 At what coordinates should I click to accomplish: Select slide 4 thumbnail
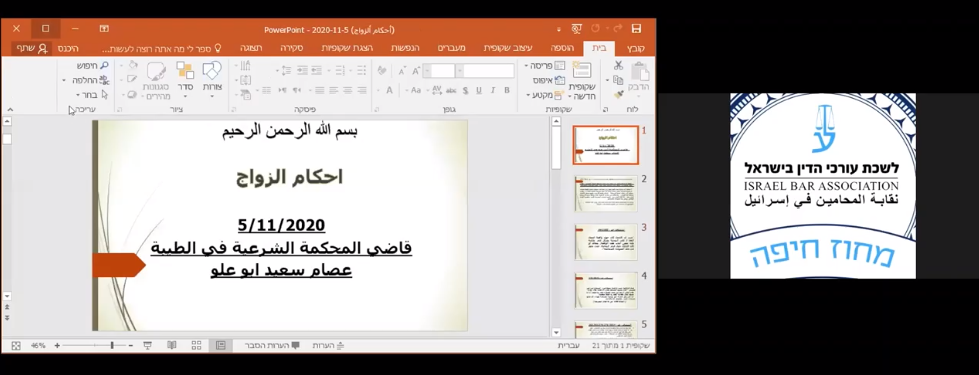click(x=605, y=290)
